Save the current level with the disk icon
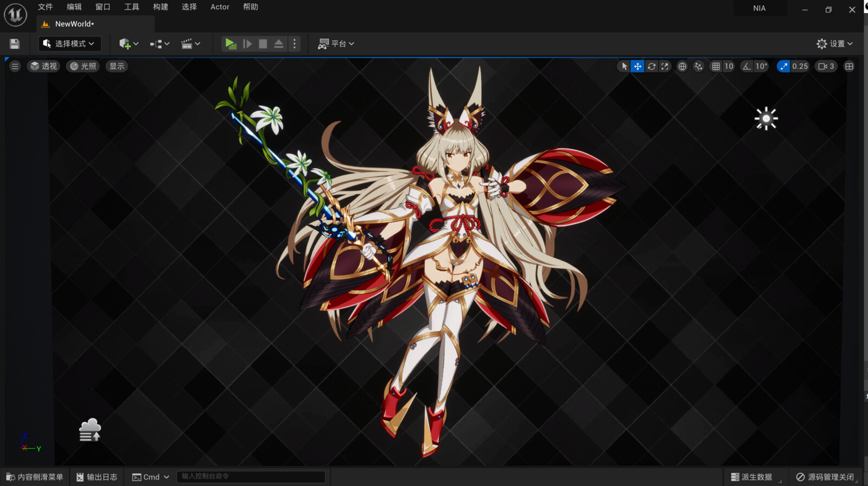Viewport: 868px width, 486px height. click(x=15, y=44)
